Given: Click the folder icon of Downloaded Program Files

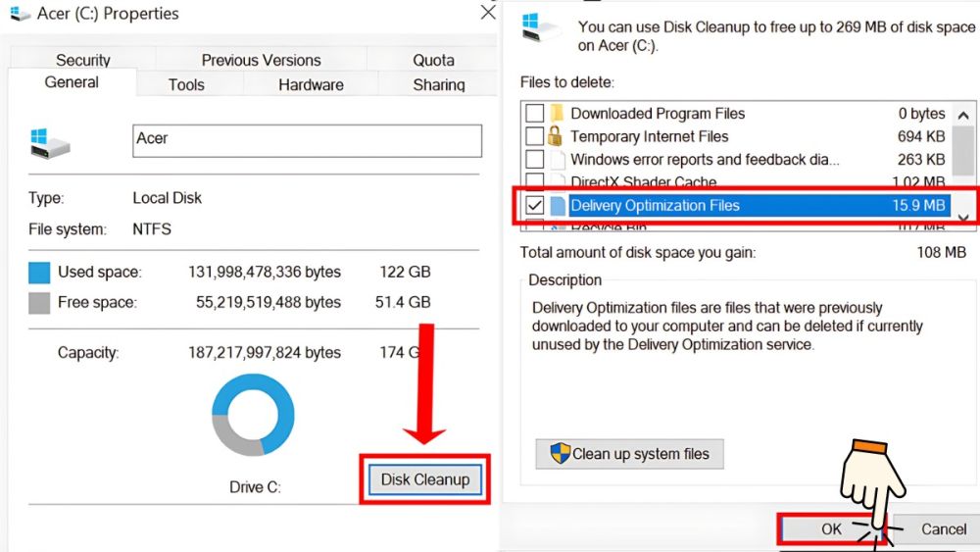Looking at the screenshot, I should coord(557,113).
